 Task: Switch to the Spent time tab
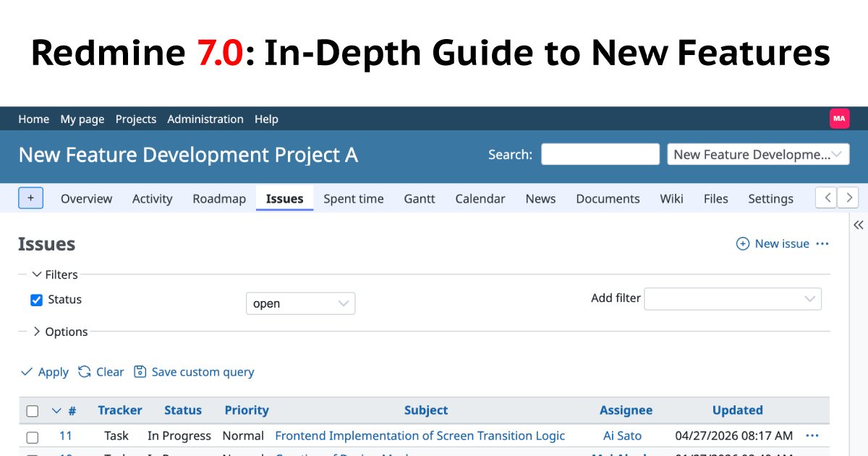tap(354, 199)
